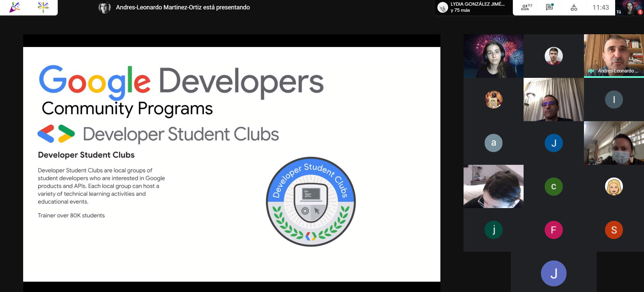Select dark green avatar lowercase j
This screenshot has height=292, width=644.
point(493,230)
